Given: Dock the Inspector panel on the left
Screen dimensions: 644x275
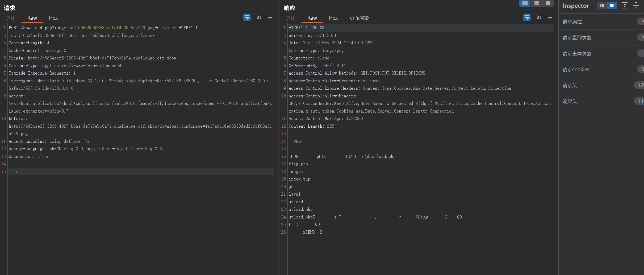Looking at the screenshot, I should click(602, 6).
